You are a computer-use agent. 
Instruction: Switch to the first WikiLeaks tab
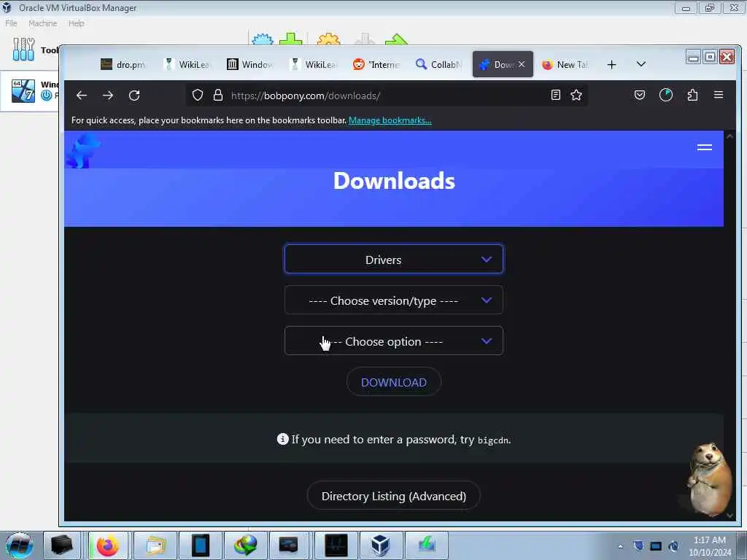pyautogui.click(x=186, y=64)
